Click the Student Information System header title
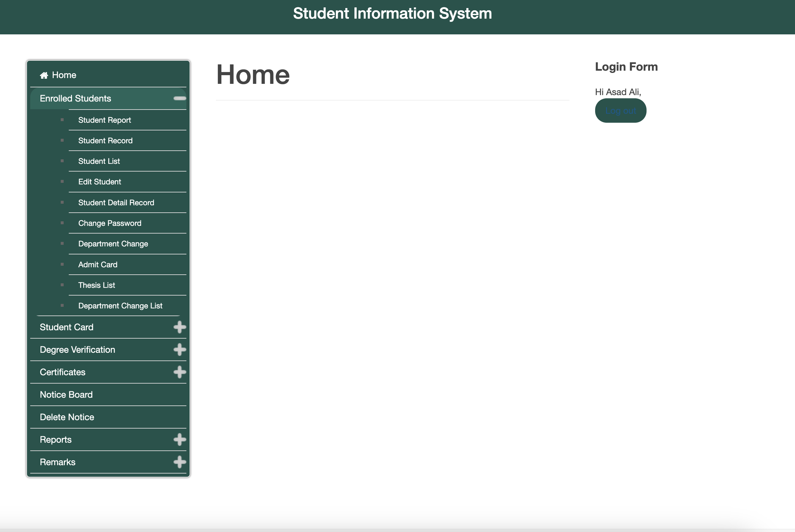The height and width of the screenshot is (532, 795). click(392, 13)
